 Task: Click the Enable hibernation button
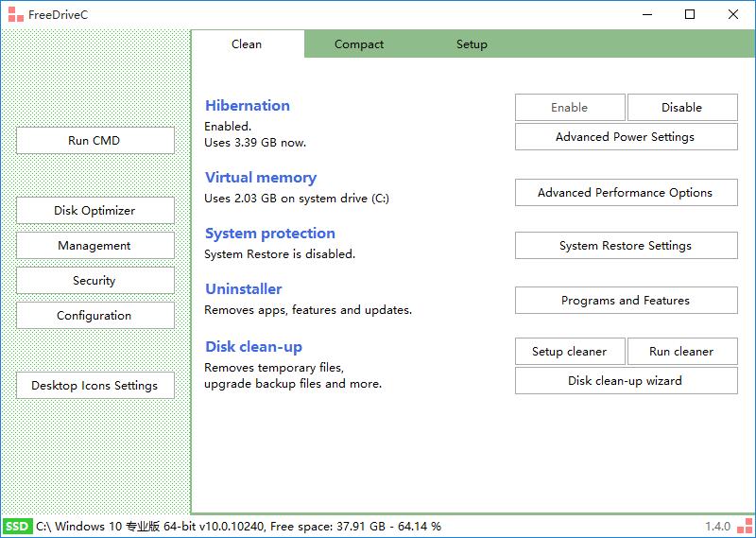pos(570,107)
